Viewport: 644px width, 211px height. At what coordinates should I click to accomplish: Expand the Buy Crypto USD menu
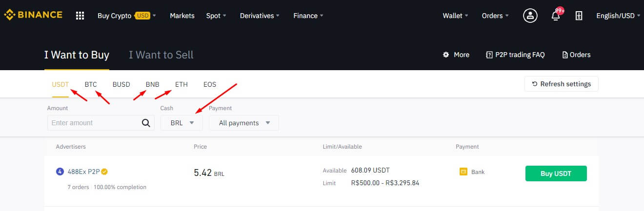[x=127, y=16]
